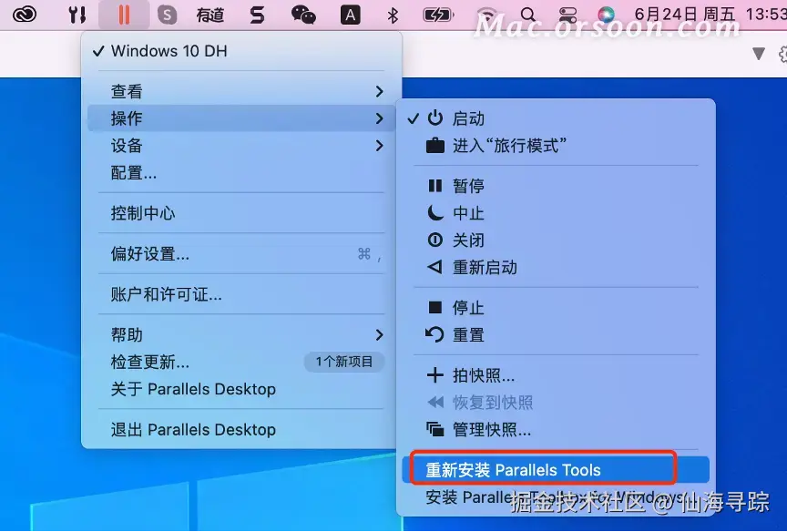This screenshot has height=532, width=787.
Task: Click the shutdown icon next to 关闭
Action: click(x=435, y=240)
